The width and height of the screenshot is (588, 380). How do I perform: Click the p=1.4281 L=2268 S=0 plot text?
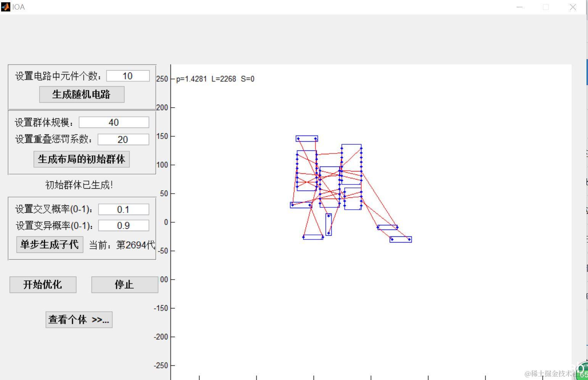pyautogui.click(x=215, y=79)
